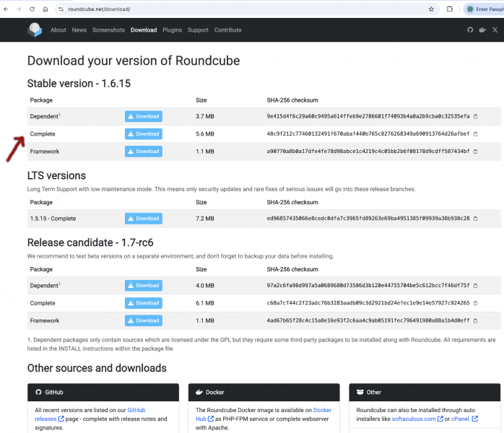The width and height of the screenshot is (504, 433).
Task: Copy checksum for stable Complete package
Action: pos(475,134)
